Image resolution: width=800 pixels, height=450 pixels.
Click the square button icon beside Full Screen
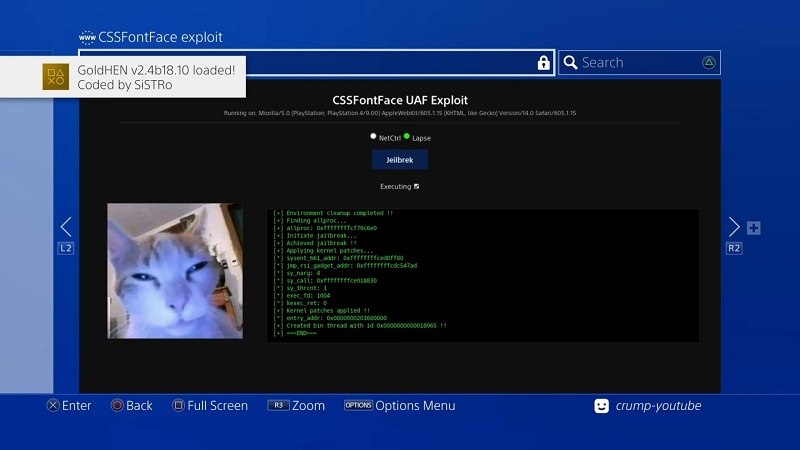pos(178,406)
